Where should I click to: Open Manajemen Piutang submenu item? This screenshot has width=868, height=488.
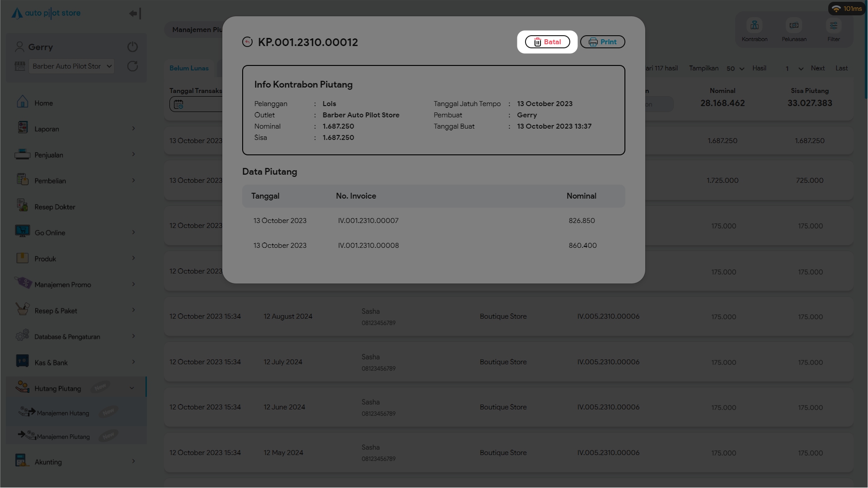click(x=63, y=437)
